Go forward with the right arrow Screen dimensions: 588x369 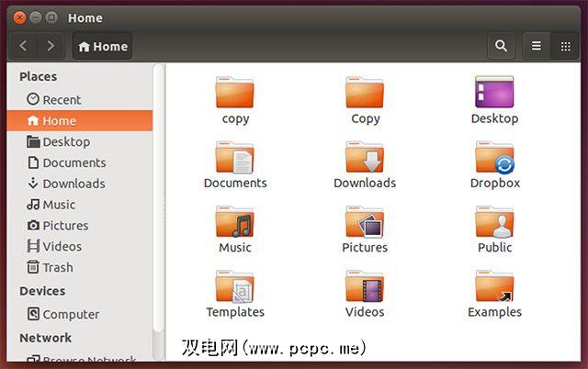[51, 46]
